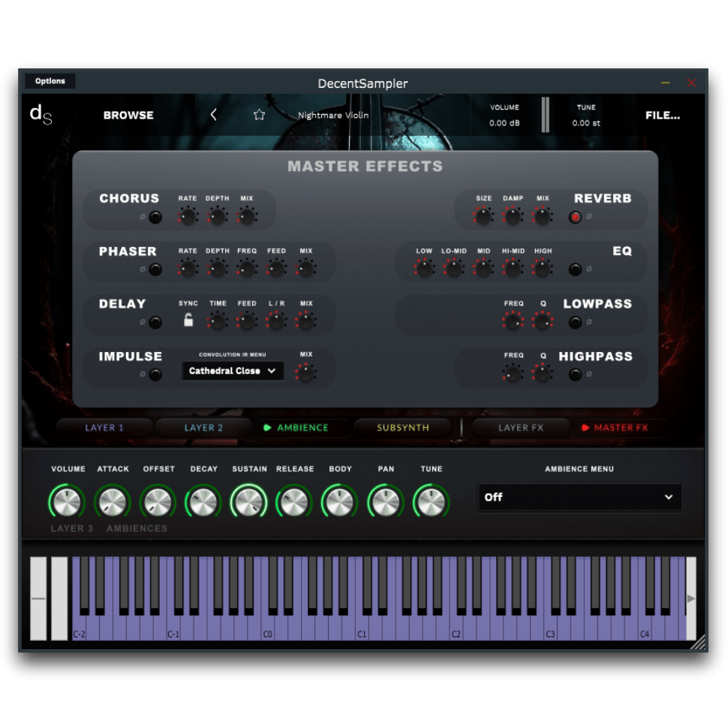Image resolution: width=728 pixels, height=728 pixels.
Task: Click the EQ Low band knob
Action: coord(424,269)
